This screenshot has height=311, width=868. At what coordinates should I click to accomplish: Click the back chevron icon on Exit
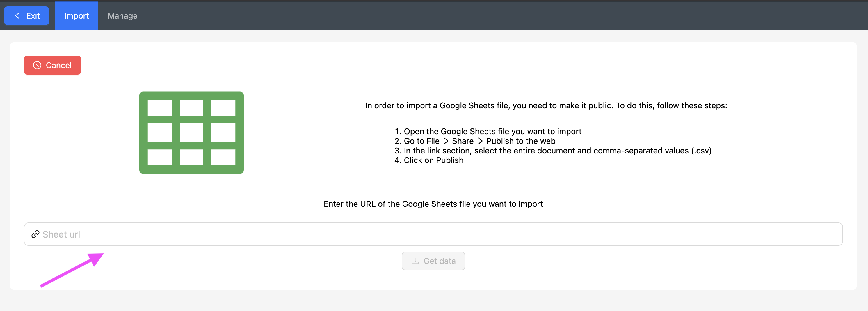pos(17,16)
